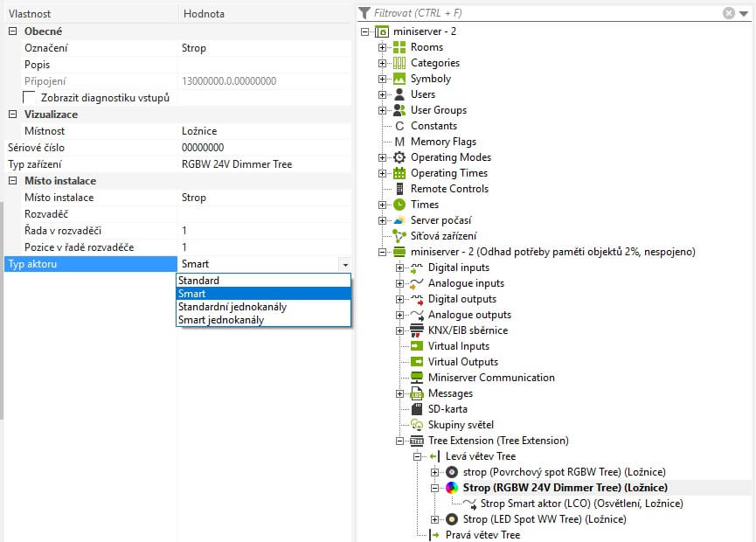Click the Symboly picture icon

pyautogui.click(x=399, y=79)
